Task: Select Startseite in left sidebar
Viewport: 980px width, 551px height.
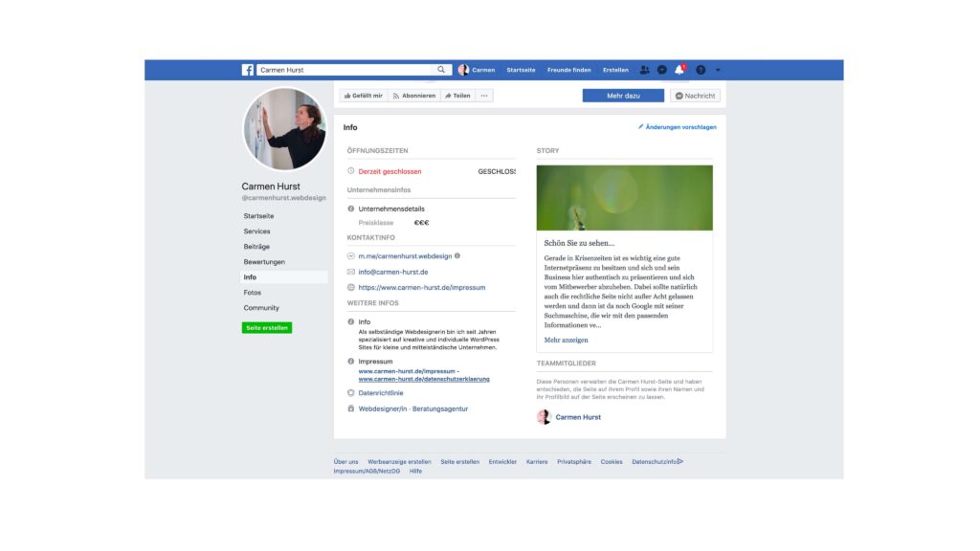Action: [x=258, y=215]
